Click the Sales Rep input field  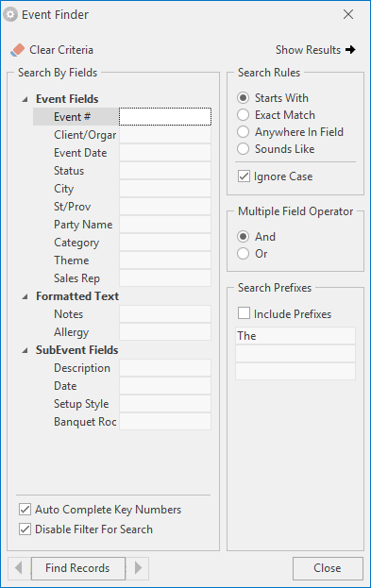coord(165,278)
